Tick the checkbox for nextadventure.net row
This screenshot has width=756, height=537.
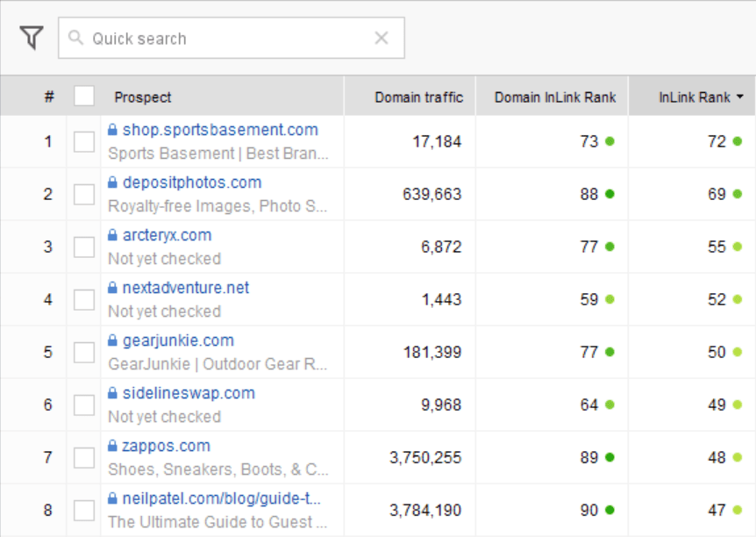point(84,299)
